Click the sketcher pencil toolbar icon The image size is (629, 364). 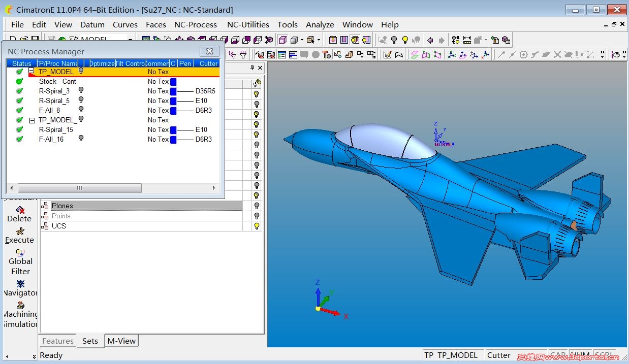[388, 54]
